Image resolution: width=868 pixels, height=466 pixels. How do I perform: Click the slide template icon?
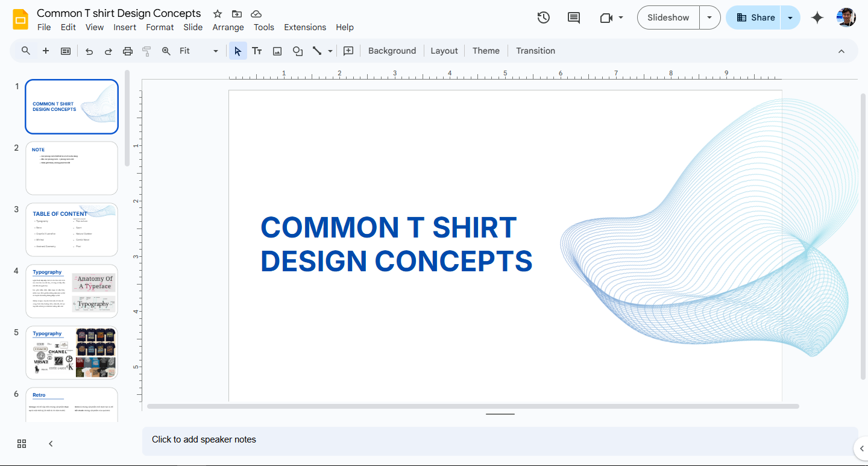[66, 51]
